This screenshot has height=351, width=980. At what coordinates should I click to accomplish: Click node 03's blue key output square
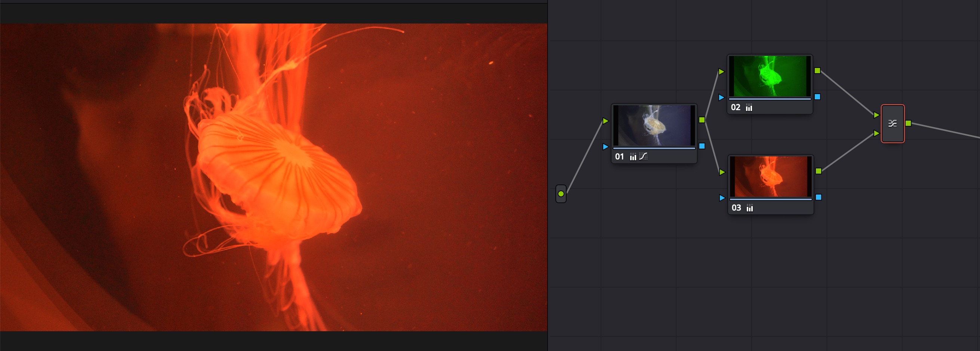click(x=818, y=197)
